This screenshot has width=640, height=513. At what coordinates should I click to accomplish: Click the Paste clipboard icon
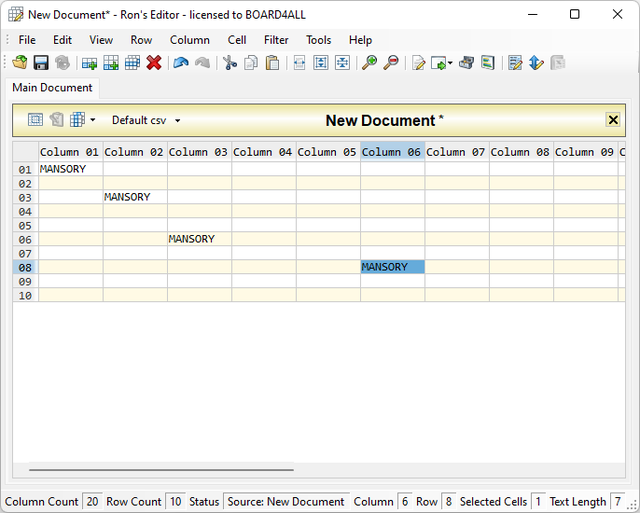pyautogui.click(x=272, y=62)
